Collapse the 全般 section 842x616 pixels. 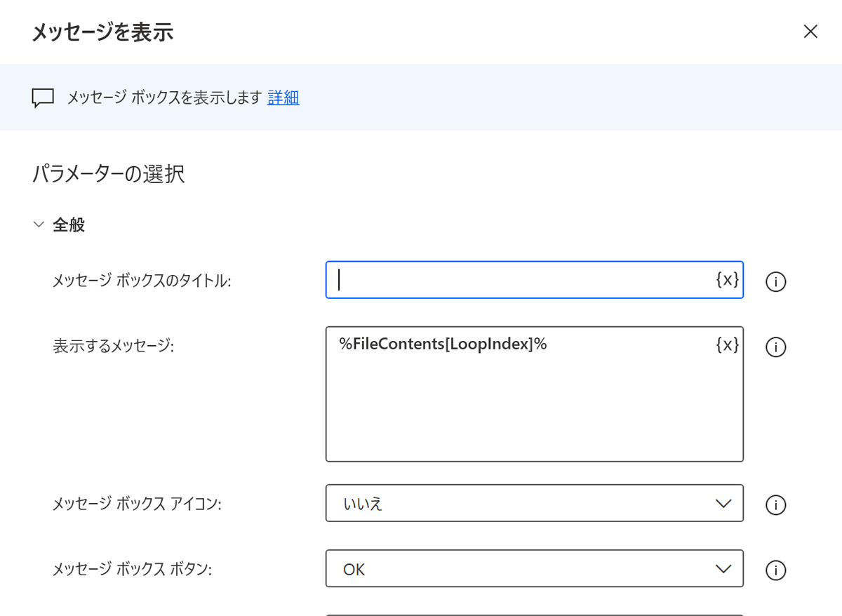click(x=39, y=225)
